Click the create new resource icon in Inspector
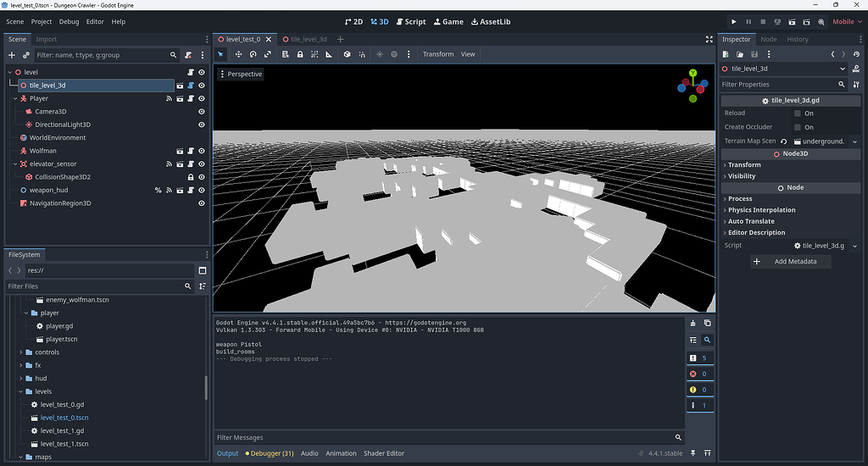The height and width of the screenshot is (466, 868). click(x=726, y=54)
